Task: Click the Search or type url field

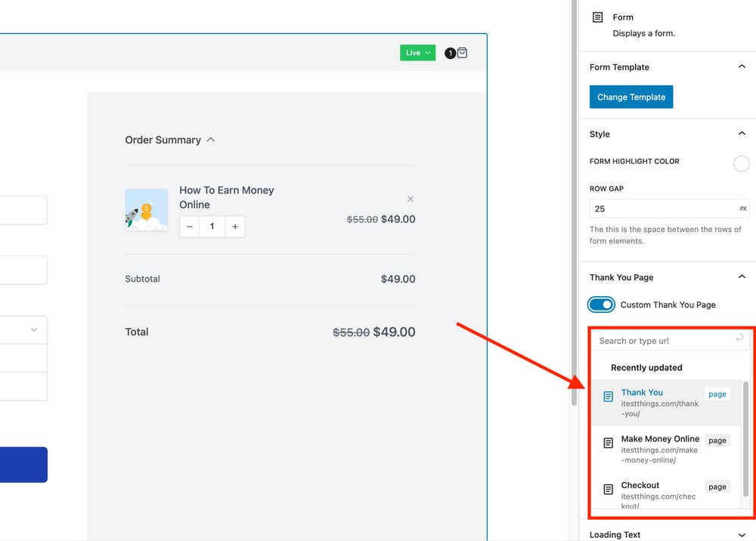Action: point(661,341)
